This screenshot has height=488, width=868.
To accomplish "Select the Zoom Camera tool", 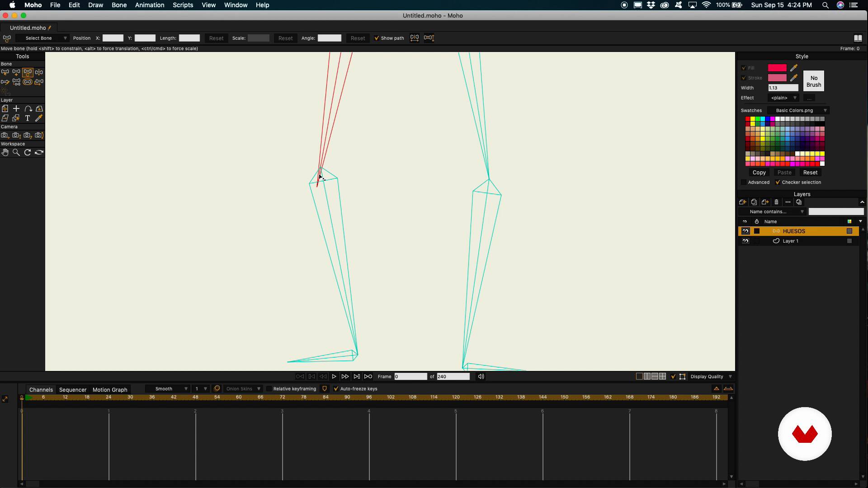I will pos(16,135).
